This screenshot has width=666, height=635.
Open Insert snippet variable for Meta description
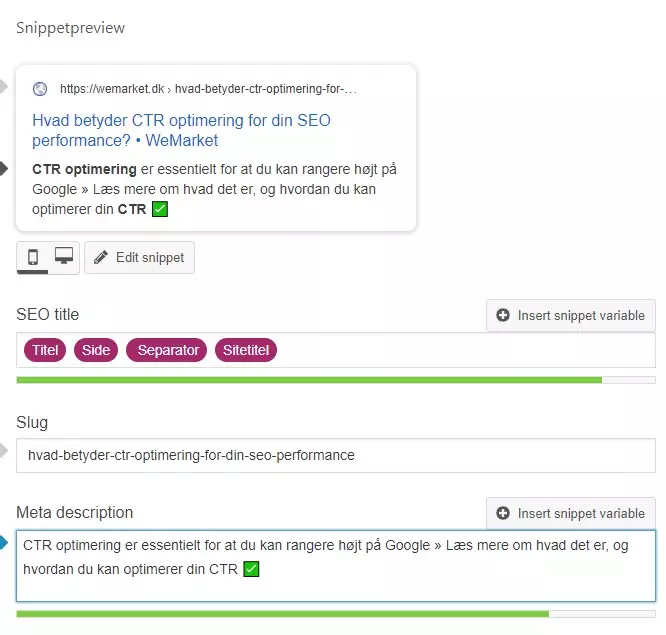(x=571, y=514)
